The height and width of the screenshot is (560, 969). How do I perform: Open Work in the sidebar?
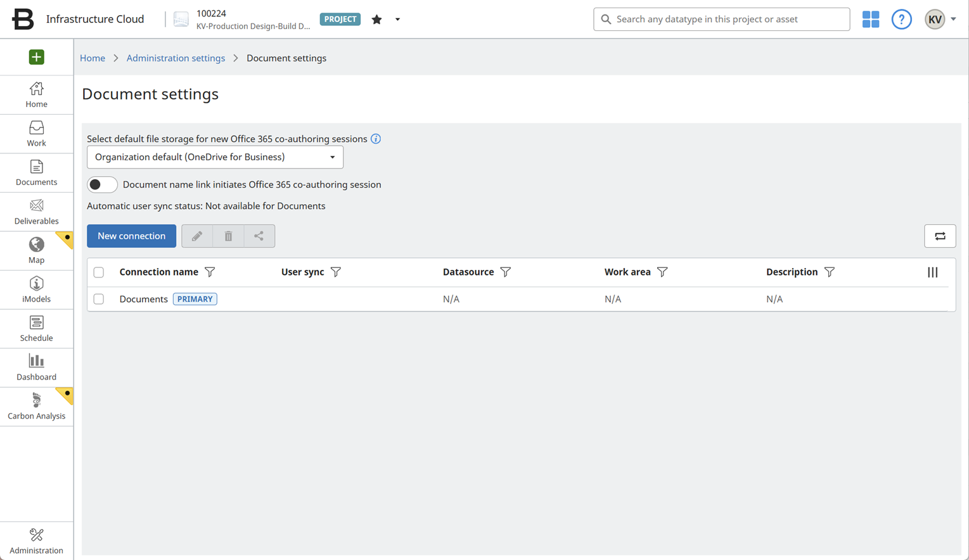pos(37,134)
